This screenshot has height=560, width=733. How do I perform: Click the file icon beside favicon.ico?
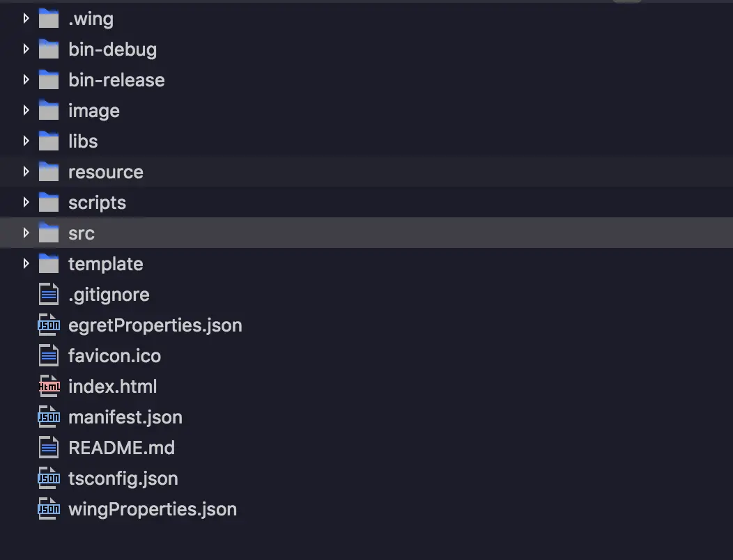(49, 356)
